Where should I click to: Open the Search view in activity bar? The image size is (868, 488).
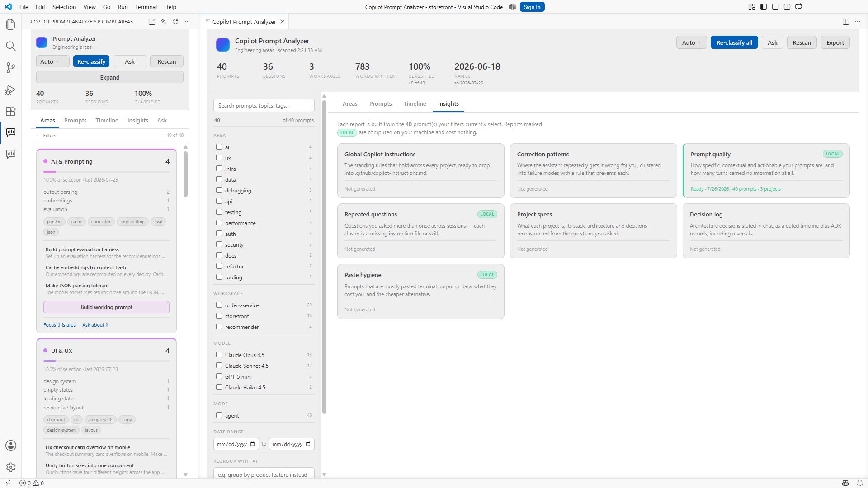pyautogui.click(x=10, y=46)
